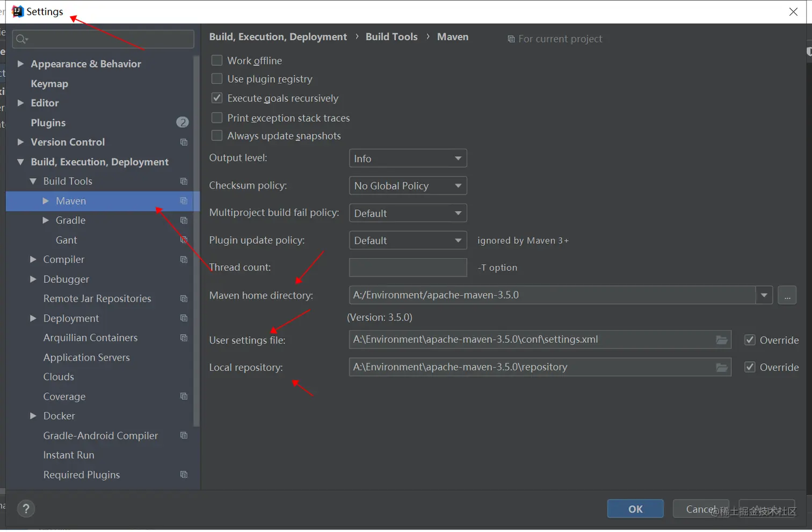The image size is (812, 532).
Task: Open the Output level dropdown
Action: 408,158
